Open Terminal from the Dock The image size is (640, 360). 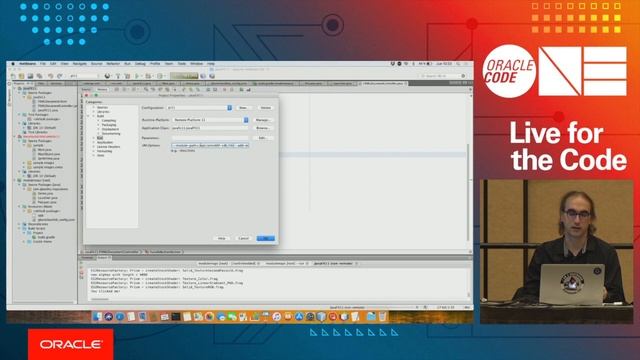point(176,316)
